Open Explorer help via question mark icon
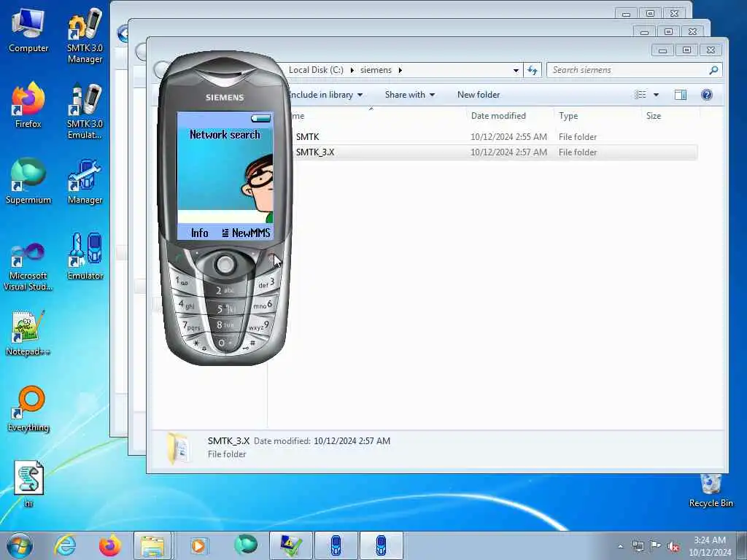This screenshot has height=560, width=747. pyautogui.click(x=706, y=95)
